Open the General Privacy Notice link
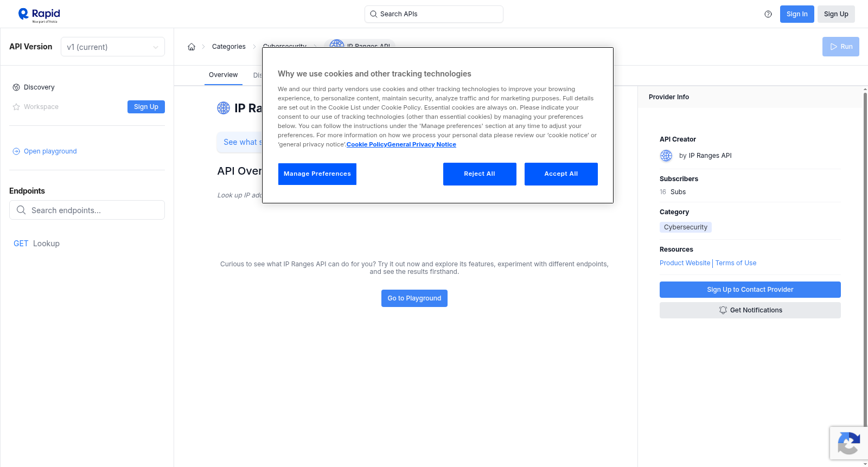Image resolution: width=868 pixels, height=467 pixels. coord(422,144)
